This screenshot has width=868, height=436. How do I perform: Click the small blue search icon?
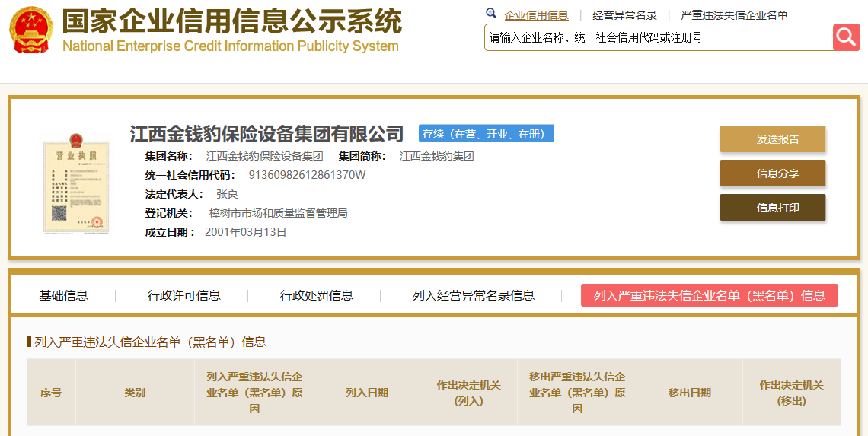pos(490,13)
